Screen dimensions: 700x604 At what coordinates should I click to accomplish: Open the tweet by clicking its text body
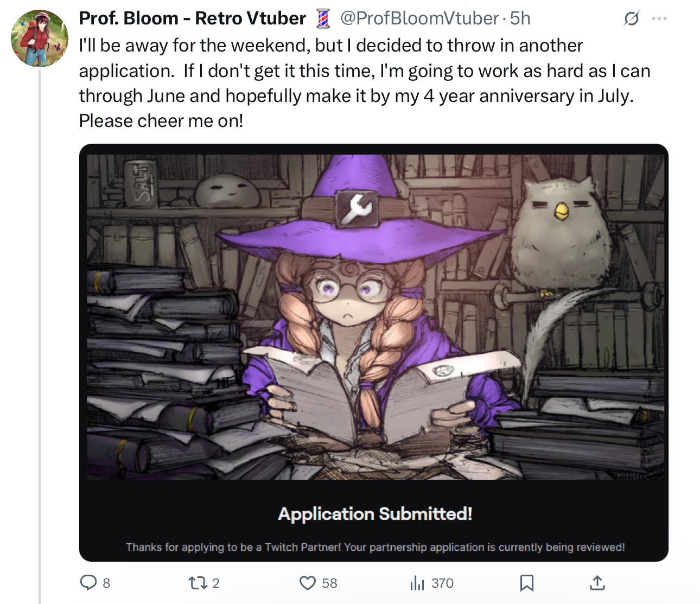point(365,83)
